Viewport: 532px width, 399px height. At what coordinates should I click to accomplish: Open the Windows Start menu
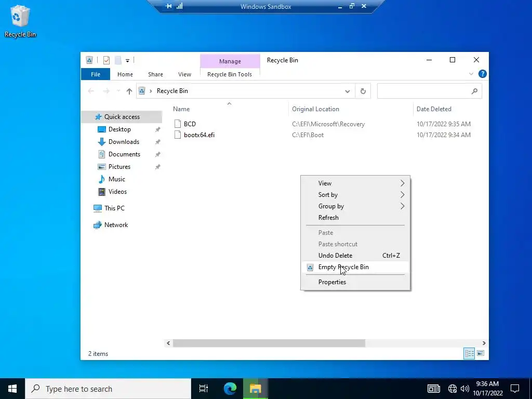12,389
